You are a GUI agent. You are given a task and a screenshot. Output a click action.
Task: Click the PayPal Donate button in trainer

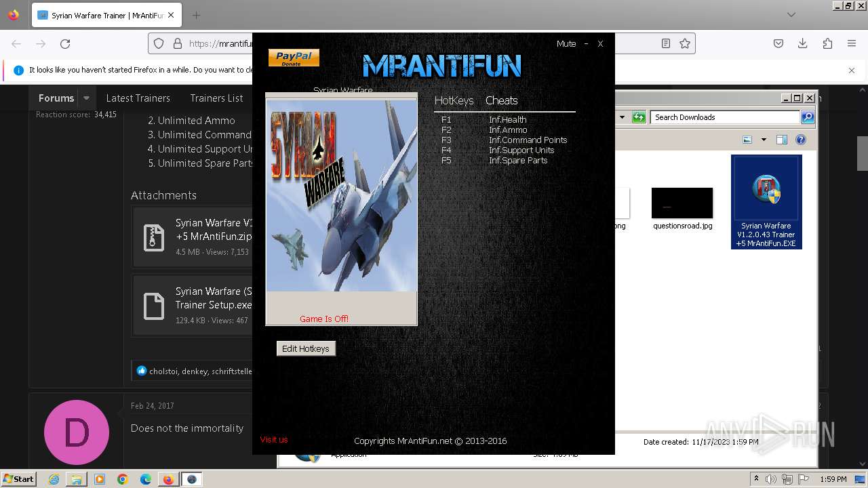294,58
